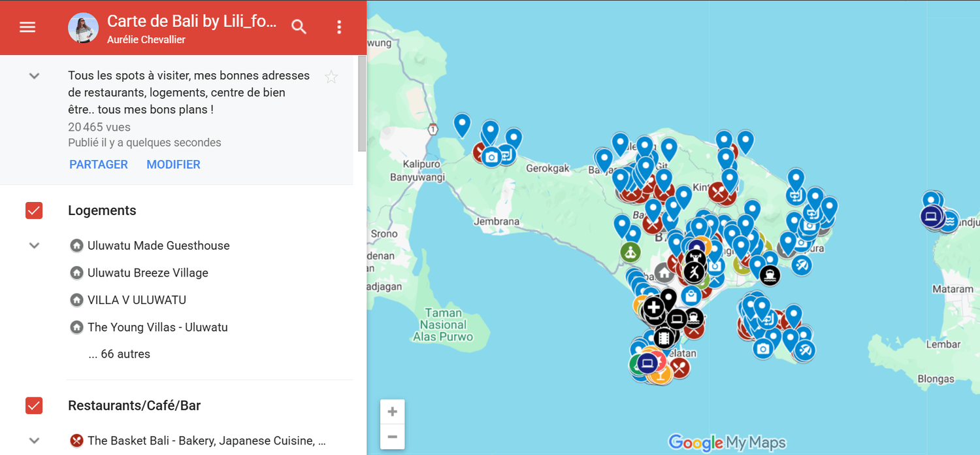
Task: Collapse the Restaurants/Café/Bar list chevron
Action: pos(35,441)
